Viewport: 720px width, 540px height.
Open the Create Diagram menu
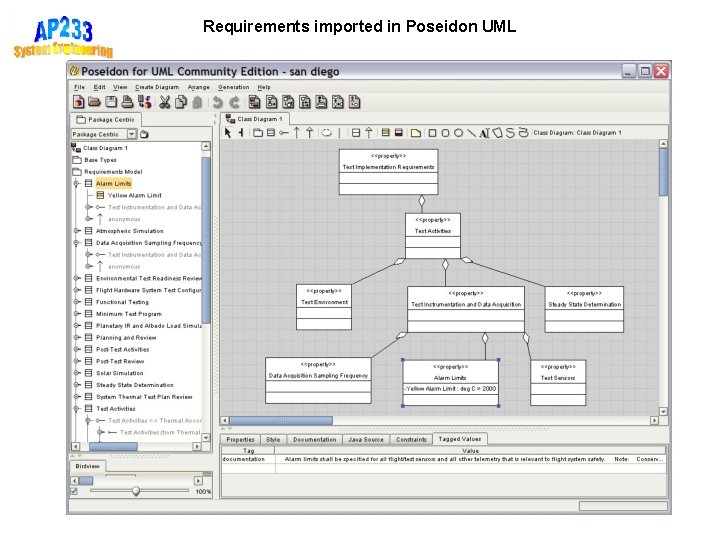(157, 87)
